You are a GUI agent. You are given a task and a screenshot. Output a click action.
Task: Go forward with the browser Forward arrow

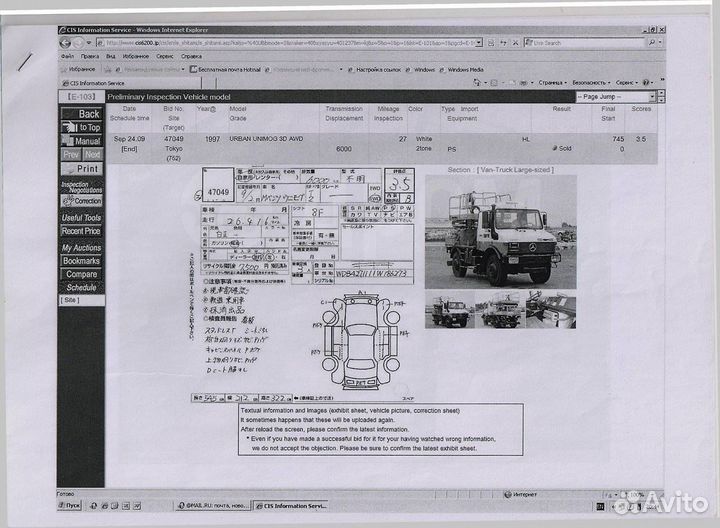click(x=78, y=43)
